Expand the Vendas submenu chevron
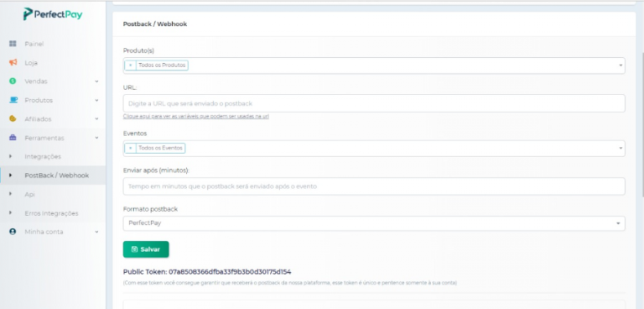Viewport: 644px width, 309px height. (96, 81)
